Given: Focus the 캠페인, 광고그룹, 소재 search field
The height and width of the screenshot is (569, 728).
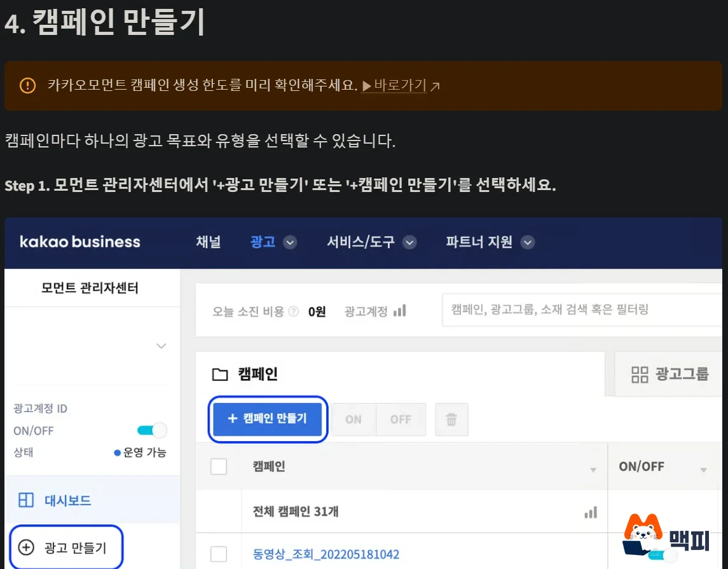Looking at the screenshot, I should 582,310.
